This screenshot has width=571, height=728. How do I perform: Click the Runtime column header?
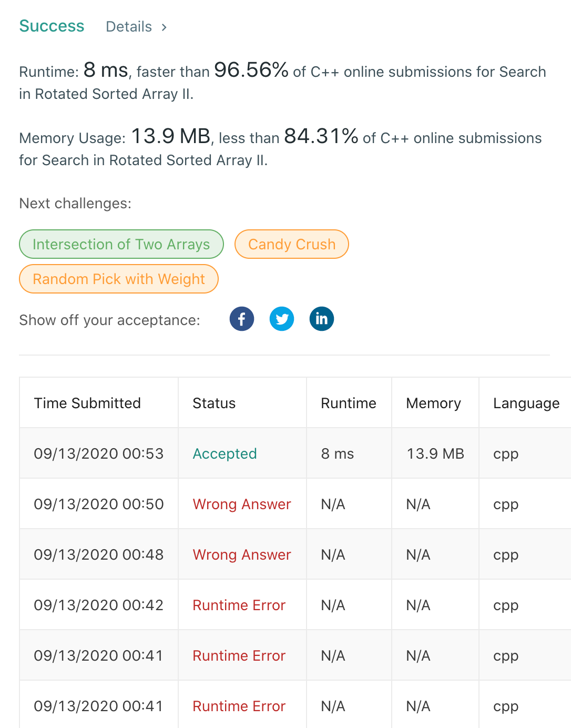[x=348, y=403]
